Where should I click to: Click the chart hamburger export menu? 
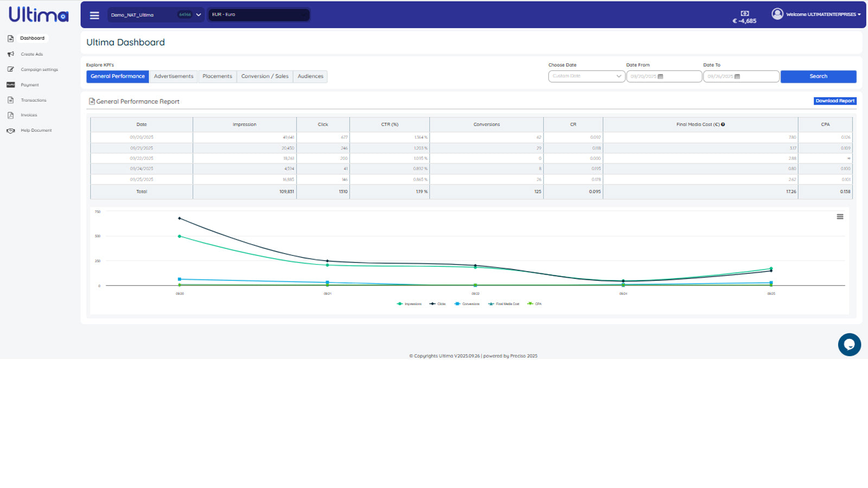pyautogui.click(x=839, y=216)
